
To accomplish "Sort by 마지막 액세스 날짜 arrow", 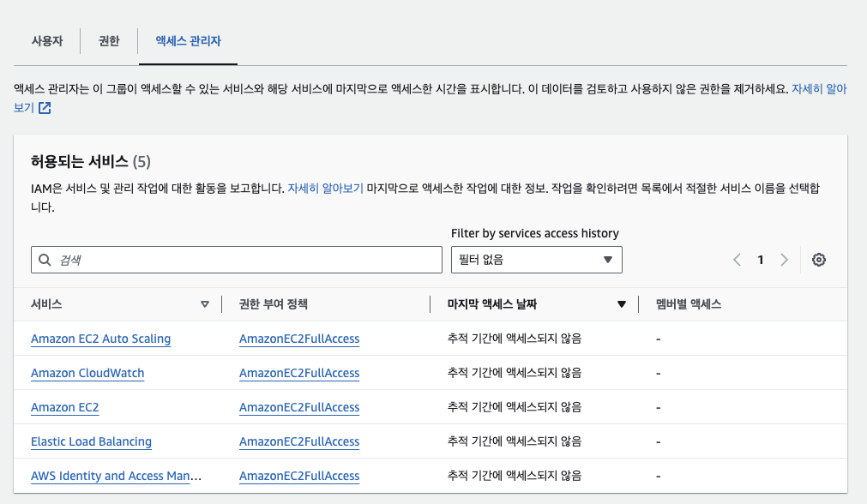I will click(621, 304).
